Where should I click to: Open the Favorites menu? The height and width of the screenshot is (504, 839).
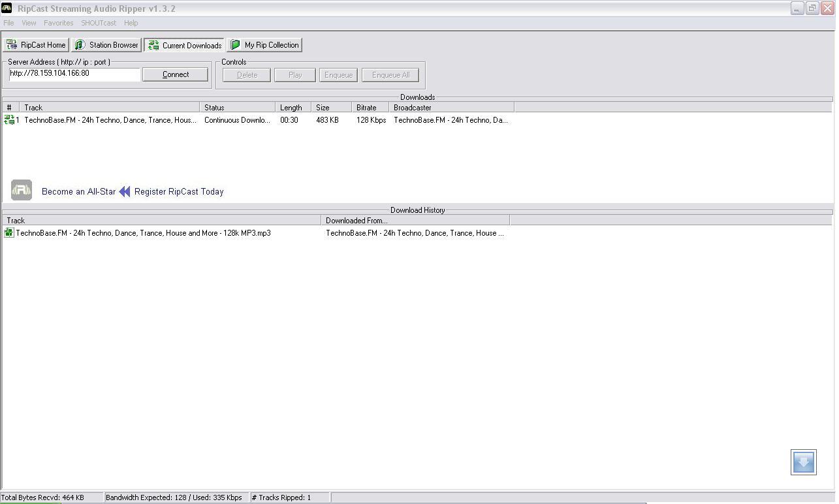click(59, 23)
